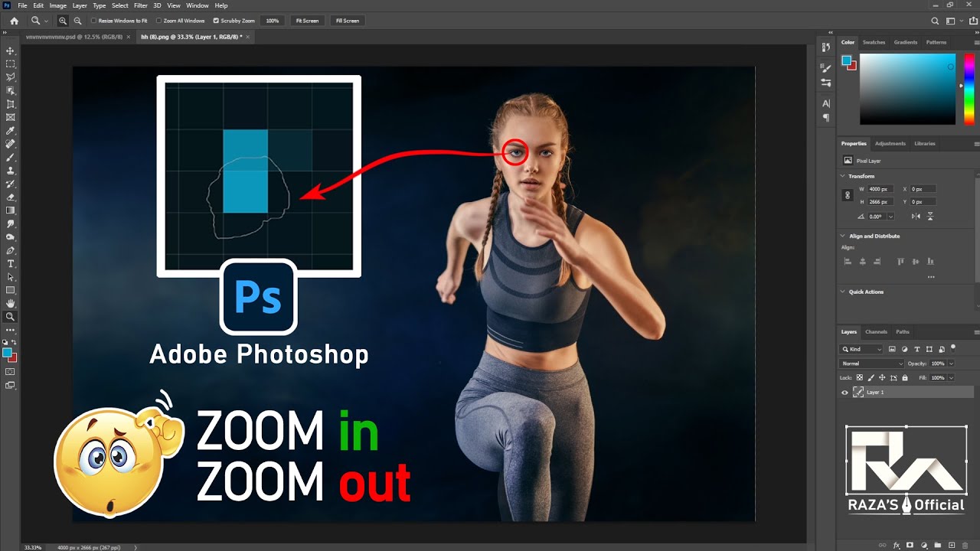Viewport: 980px width, 551px height.
Task: Collapse the Transform section
Action: click(843, 176)
